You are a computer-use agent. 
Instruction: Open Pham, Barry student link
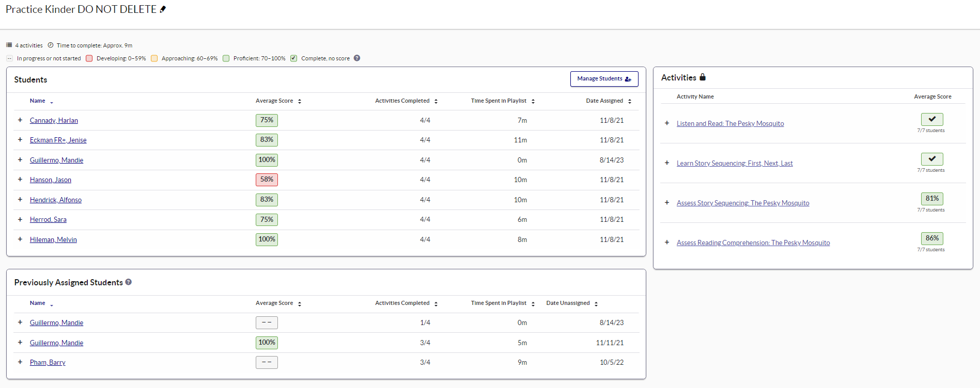48,362
